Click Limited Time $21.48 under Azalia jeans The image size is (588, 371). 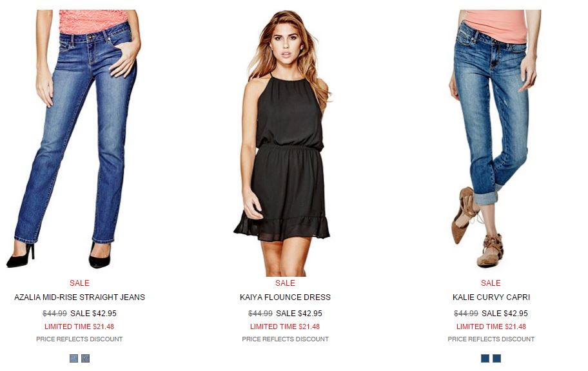pos(79,326)
